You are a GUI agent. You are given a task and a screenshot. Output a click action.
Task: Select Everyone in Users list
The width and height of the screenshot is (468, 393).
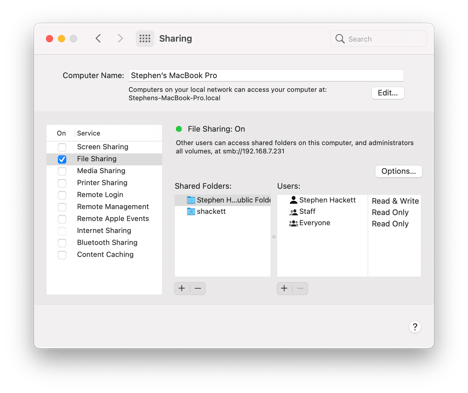(x=315, y=223)
